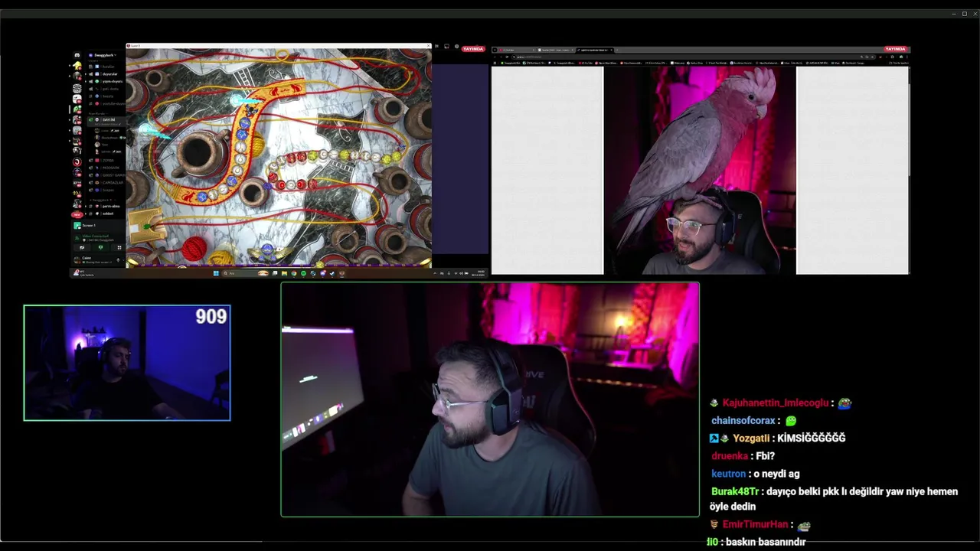Screen dimensions: 980x551
Task: Open File Explorer folder icon on the taskbar
Action: pyautogui.click(x=284, y=273)
